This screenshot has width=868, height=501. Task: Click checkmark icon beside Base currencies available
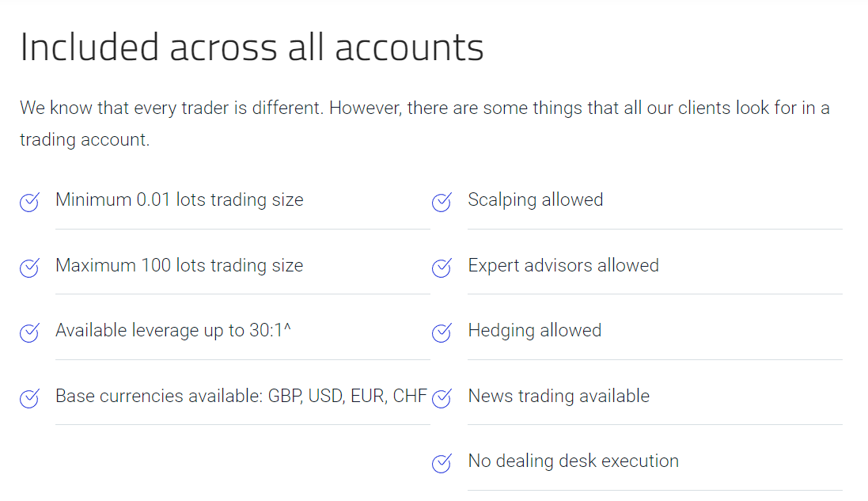tap(29, 398)
